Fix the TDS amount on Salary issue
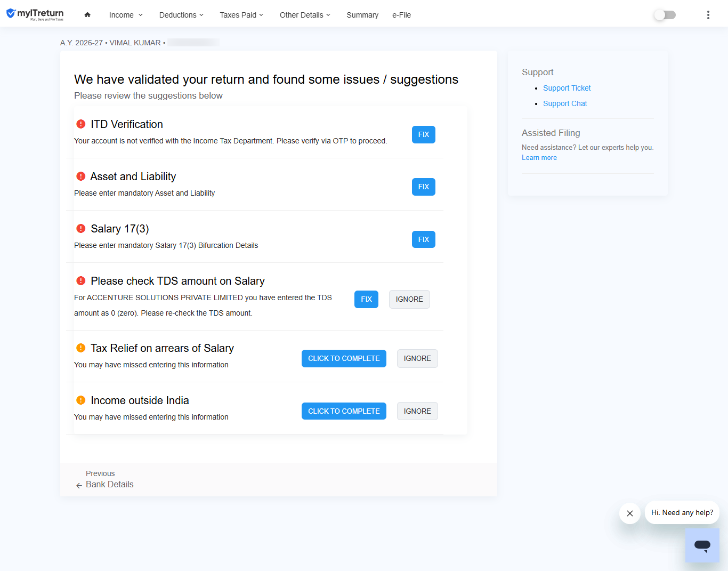This screenshot has height=571, width=728. (366, 299)
